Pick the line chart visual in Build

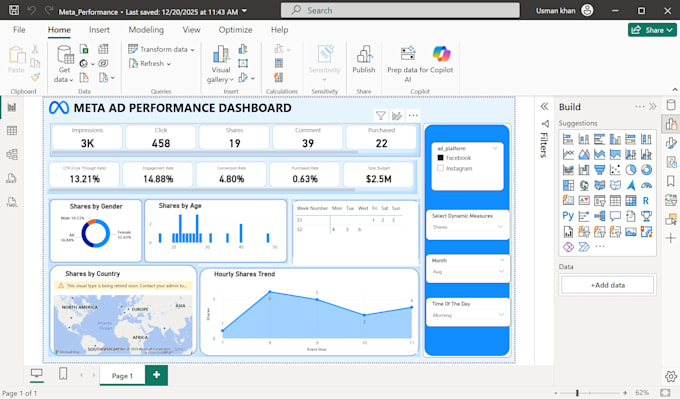[x=568, y=154]
